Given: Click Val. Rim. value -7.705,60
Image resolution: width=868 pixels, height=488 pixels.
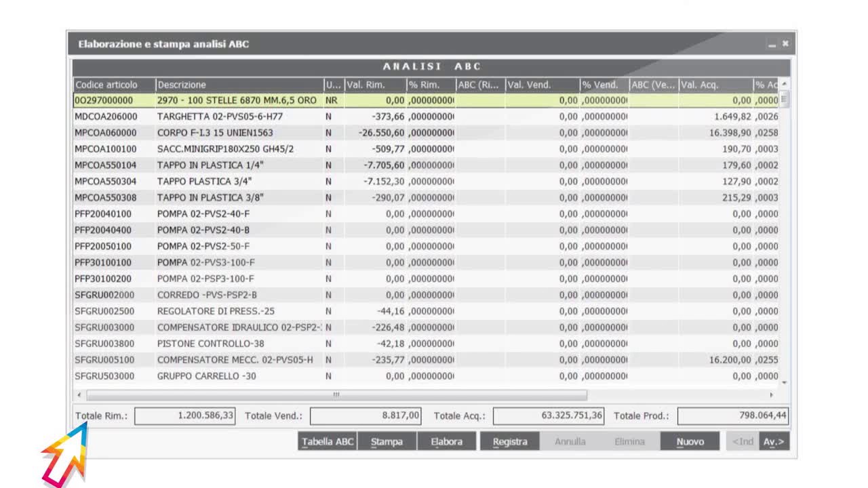Looking at the screenshot, I should click(384, 165).
